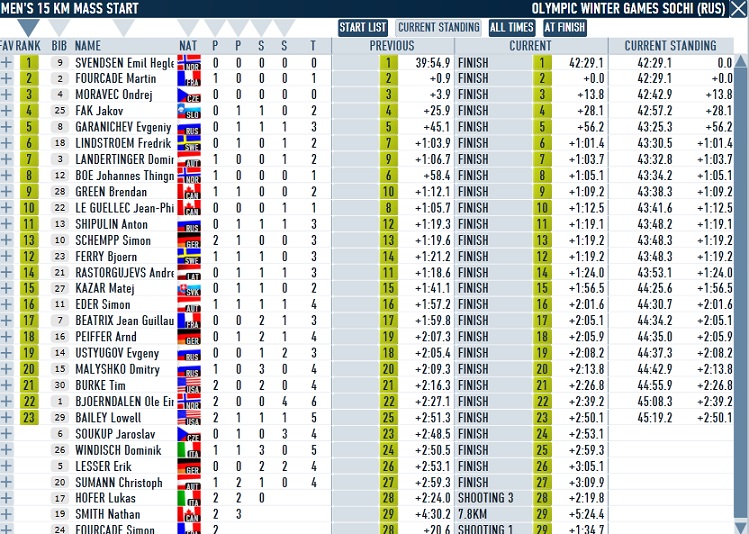Sort by first prone shooting triangle
The image size is (749, 534).
(x=215, y=27)
